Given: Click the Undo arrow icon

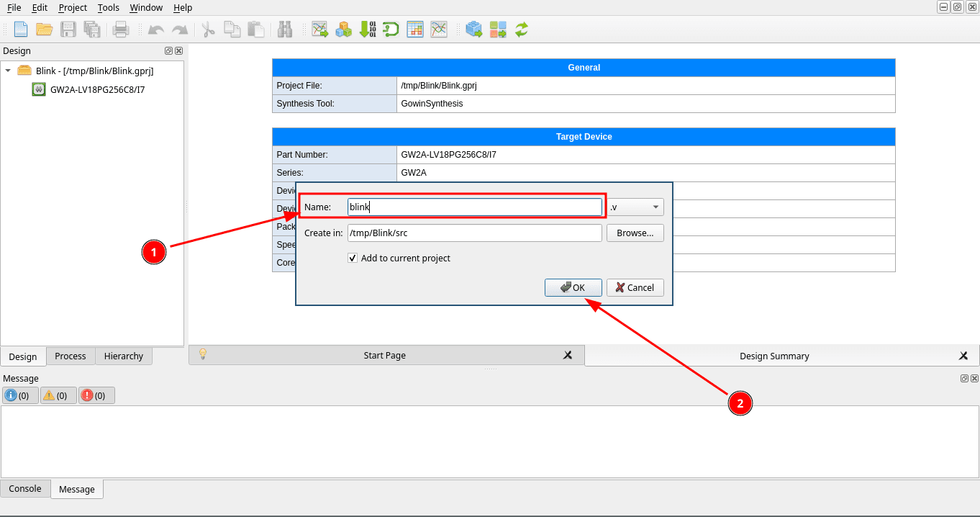Looking at the screenshot, I should 155,30.
